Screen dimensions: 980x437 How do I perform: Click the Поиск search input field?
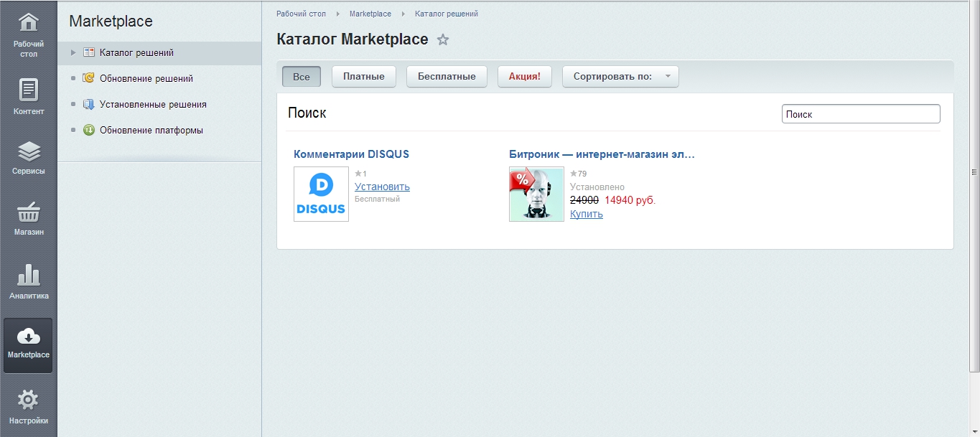click(x=860, y=113)
